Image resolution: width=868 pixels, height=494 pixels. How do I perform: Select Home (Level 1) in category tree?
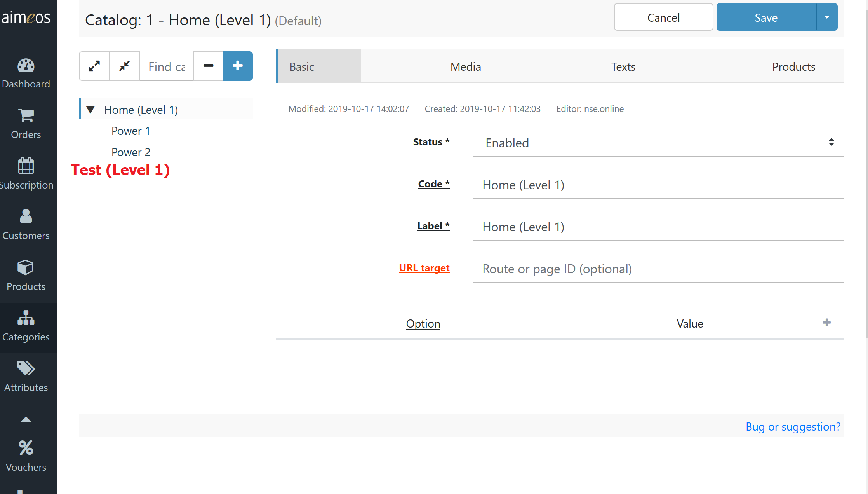click(141, 110)
